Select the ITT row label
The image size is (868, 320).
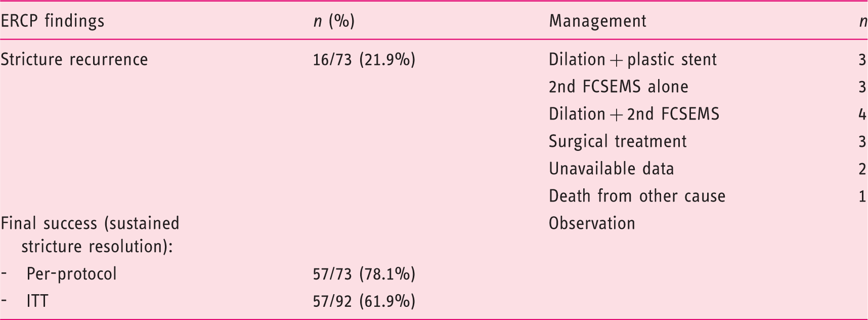tap(37, 301)
